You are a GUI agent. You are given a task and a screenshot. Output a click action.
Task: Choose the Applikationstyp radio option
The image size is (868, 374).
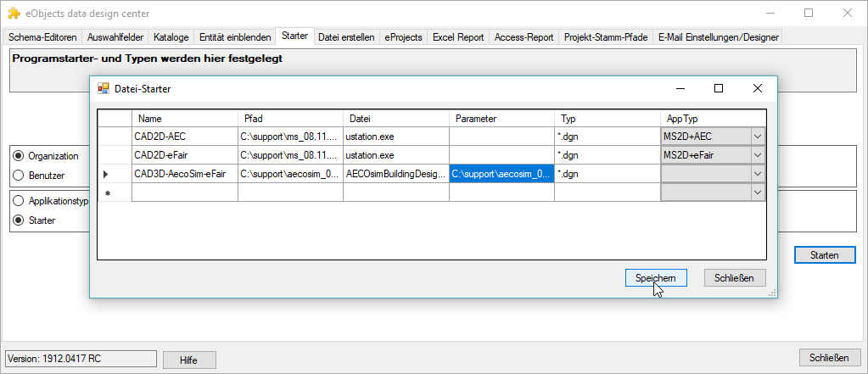(x=19, y=201)
